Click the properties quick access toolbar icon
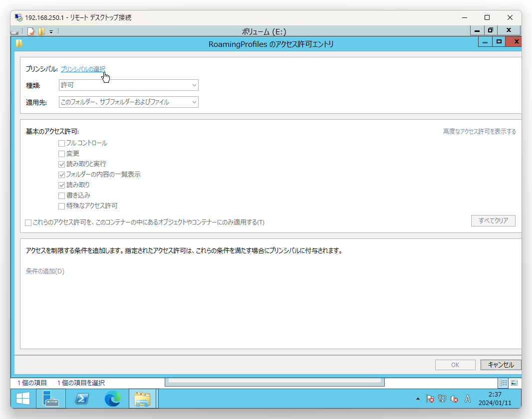532x419 pixels. [31, 31]
